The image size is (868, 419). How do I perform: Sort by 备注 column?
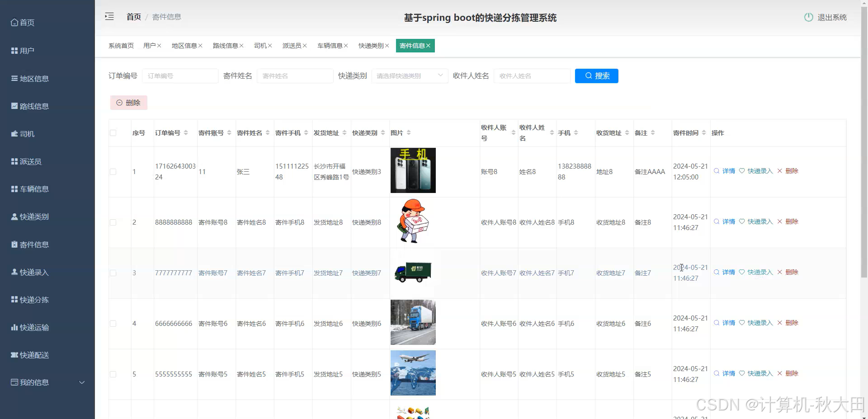click(x=653, y=133)
